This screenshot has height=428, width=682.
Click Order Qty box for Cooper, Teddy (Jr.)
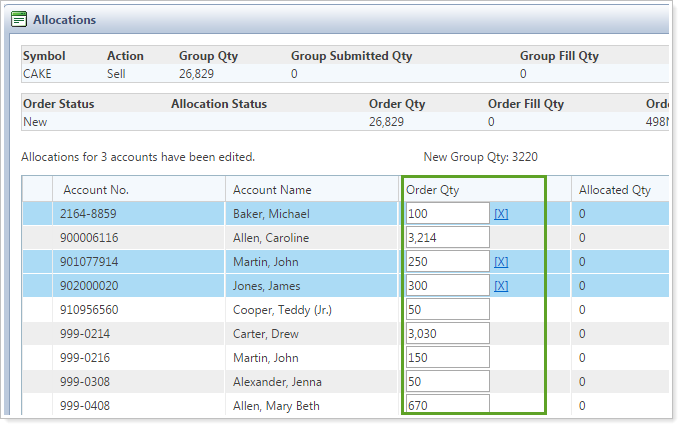pyautogui.click(x=447, y=310)
